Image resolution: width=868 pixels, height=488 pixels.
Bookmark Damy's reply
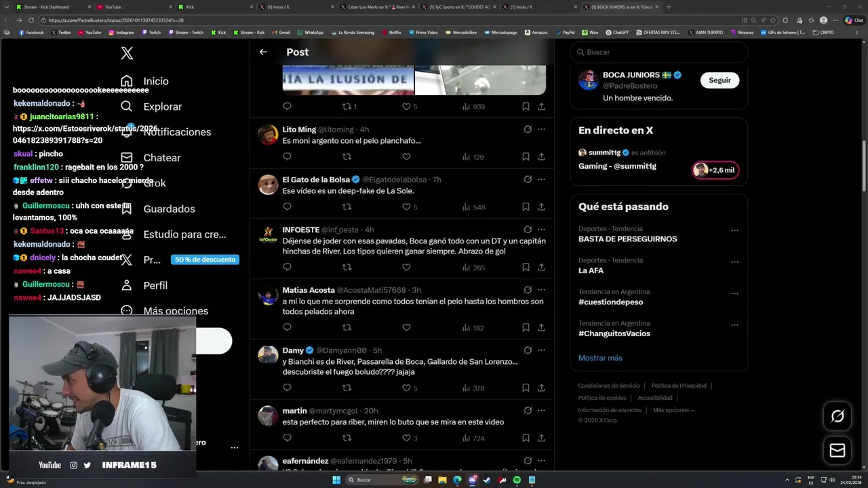526,388
